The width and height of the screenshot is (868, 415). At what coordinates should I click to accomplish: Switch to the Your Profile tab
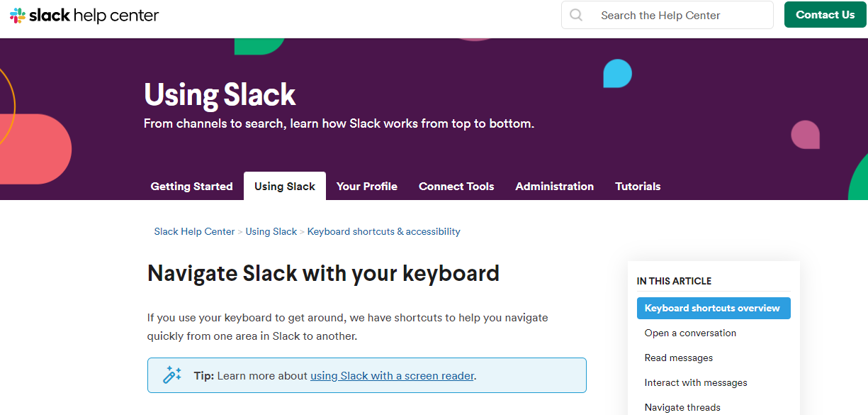(367, 186)
